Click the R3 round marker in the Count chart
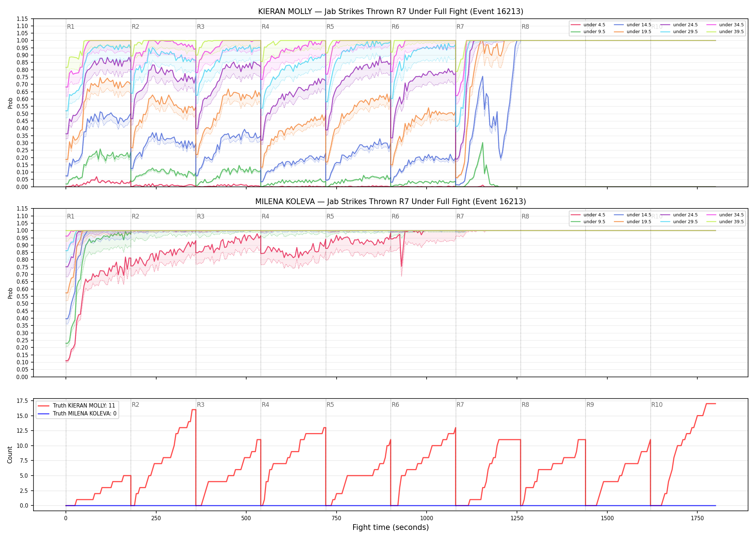The width and height of the screenshot is (756, 540). click(201, 405)
